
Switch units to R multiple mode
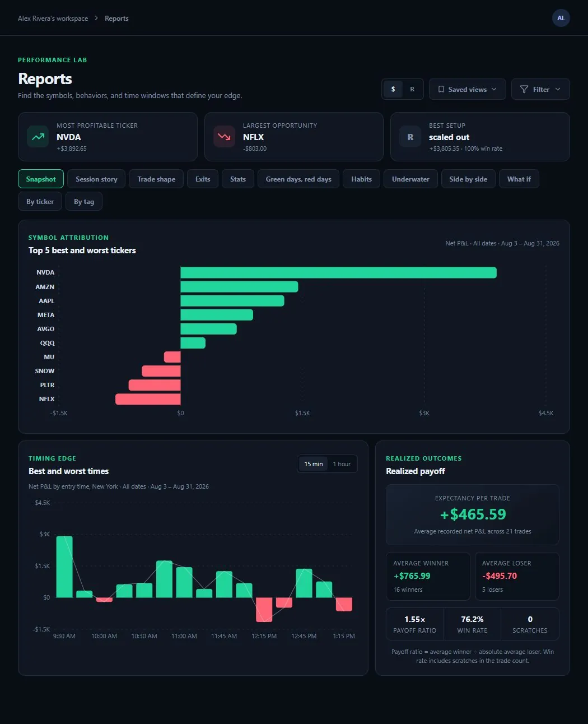[x=412, y=89]
